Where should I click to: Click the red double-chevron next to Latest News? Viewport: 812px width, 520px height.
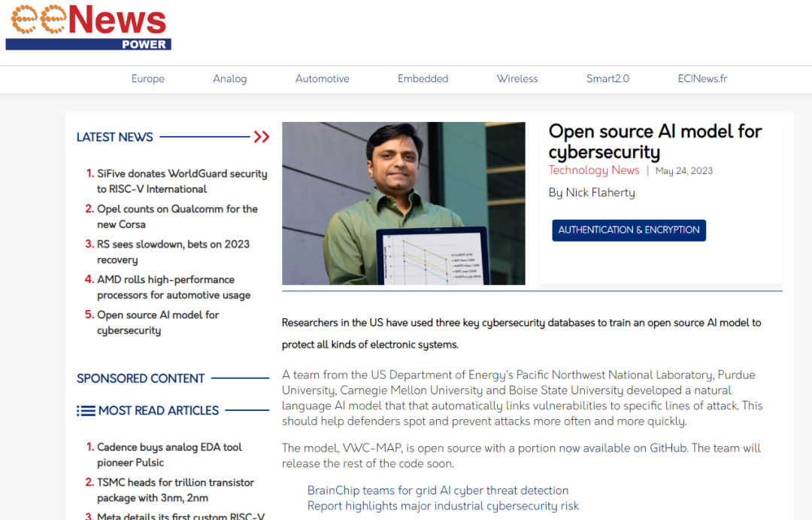(x=262, y=137)
